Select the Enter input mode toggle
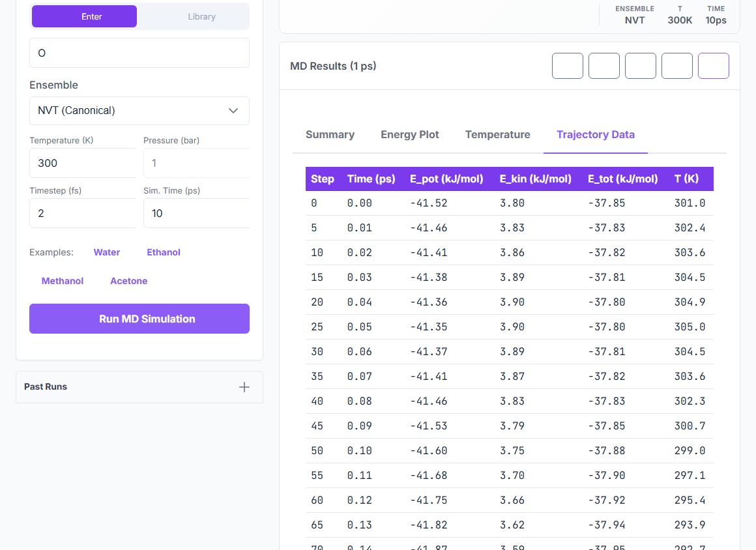Screen dimensions: 756x550 84,16
